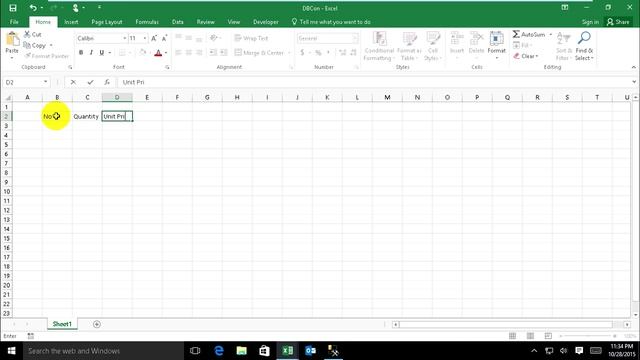Screen dimensions: 640x360
Task: Expand Font dialog launcher
Action: (x=167, y=67)
